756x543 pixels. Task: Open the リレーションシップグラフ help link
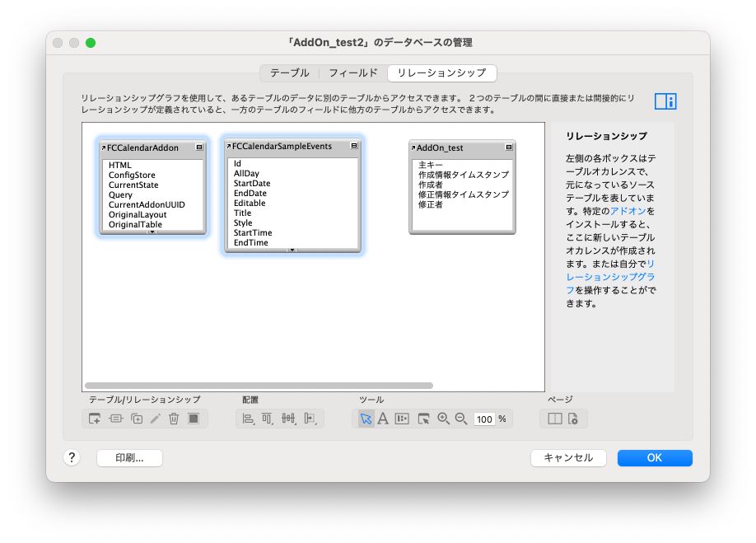click(610, 277)
